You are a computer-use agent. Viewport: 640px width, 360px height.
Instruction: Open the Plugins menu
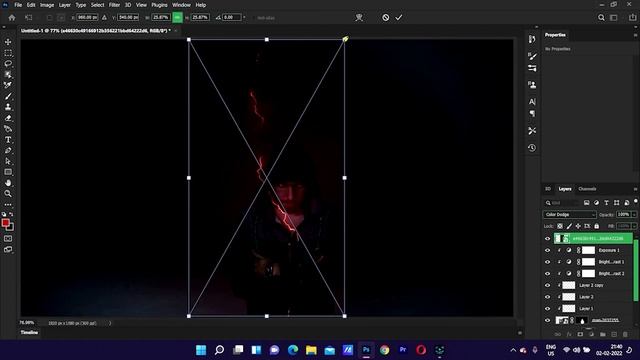click(159, 5)
